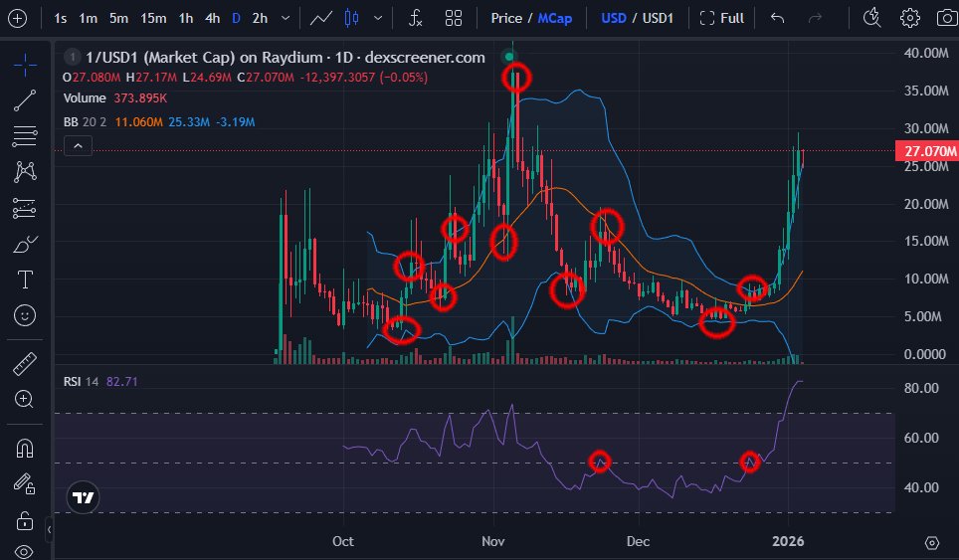This screenshot has height=560, width=959.
Task: Select the daily D timeframe
Action: pos(236,18)
